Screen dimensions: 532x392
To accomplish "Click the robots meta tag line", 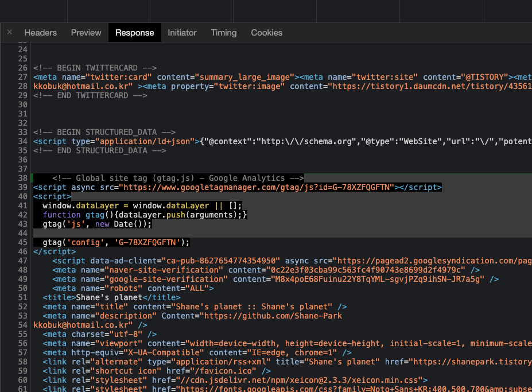I will [x=133, y=288].
